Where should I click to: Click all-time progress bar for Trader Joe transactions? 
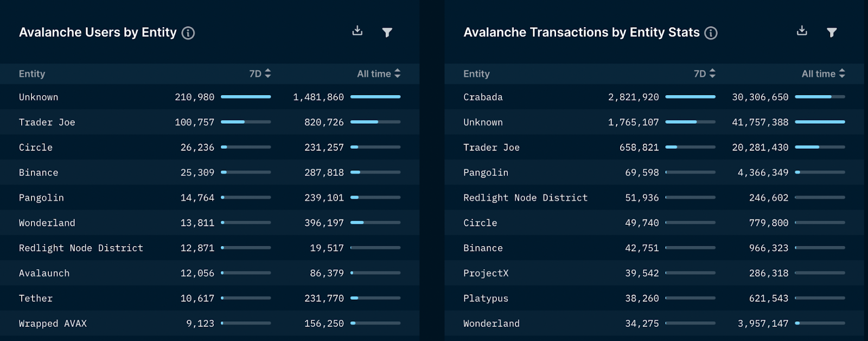pyautogui.click(x=820, y=147)
